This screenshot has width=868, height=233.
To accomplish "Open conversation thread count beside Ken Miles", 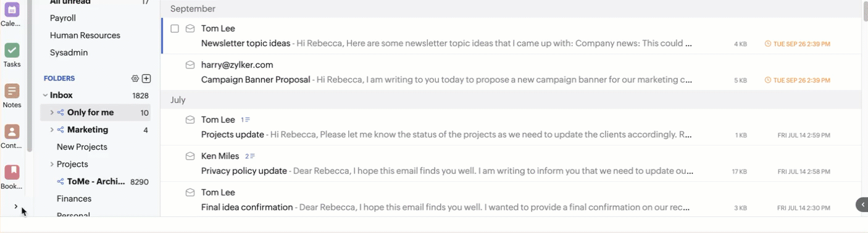I will click(x=250, y=156).
